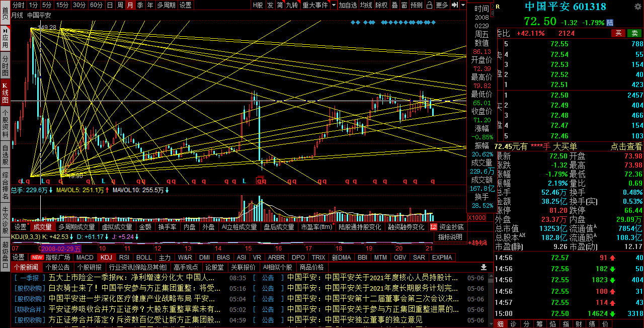Open the 重大事件 major events menu

[x=315, y=5]
